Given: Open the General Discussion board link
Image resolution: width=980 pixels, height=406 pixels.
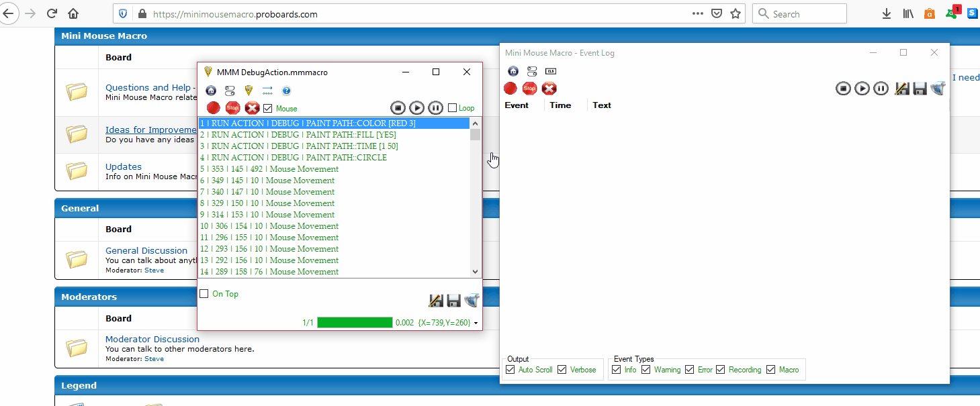Looking at the screenshot, I should (146, 250).
